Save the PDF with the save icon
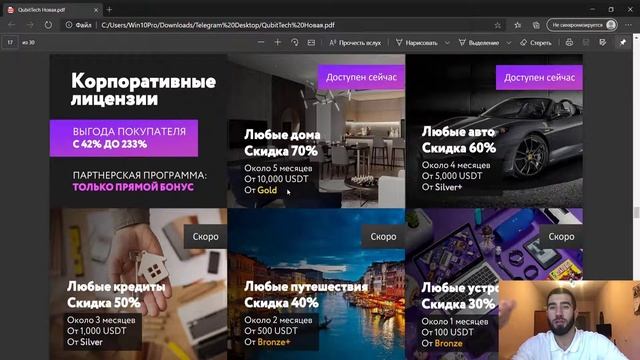The height and width of the screenshot is (360, 640). [586, 42]
